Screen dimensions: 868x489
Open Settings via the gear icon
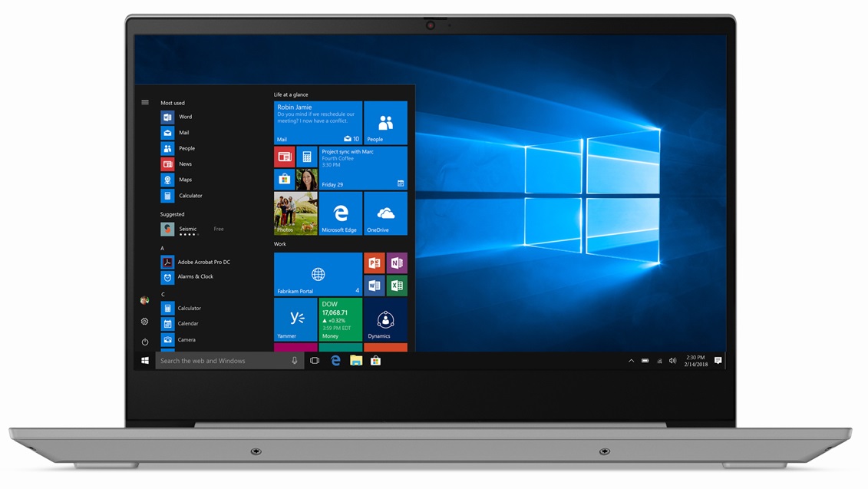(x=144, y=321)
